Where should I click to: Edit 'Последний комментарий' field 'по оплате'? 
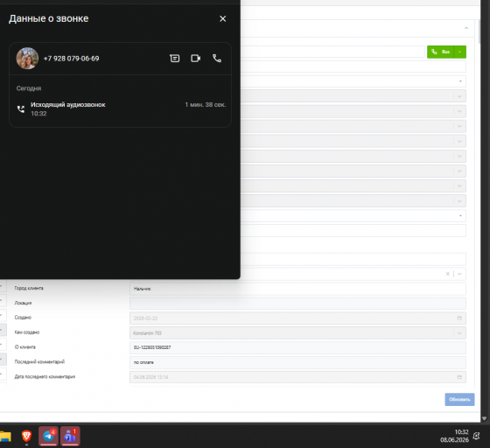pyautogui.click(x=297, y=362)
